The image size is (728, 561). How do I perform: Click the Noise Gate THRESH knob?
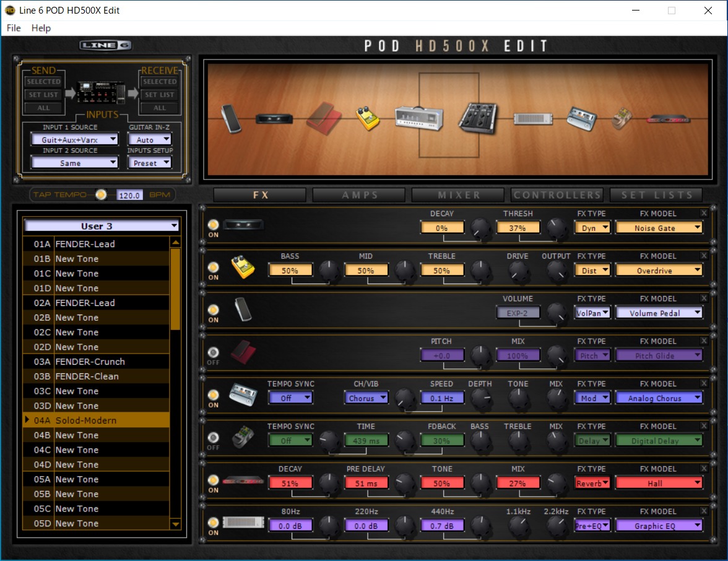coord(556,228)
